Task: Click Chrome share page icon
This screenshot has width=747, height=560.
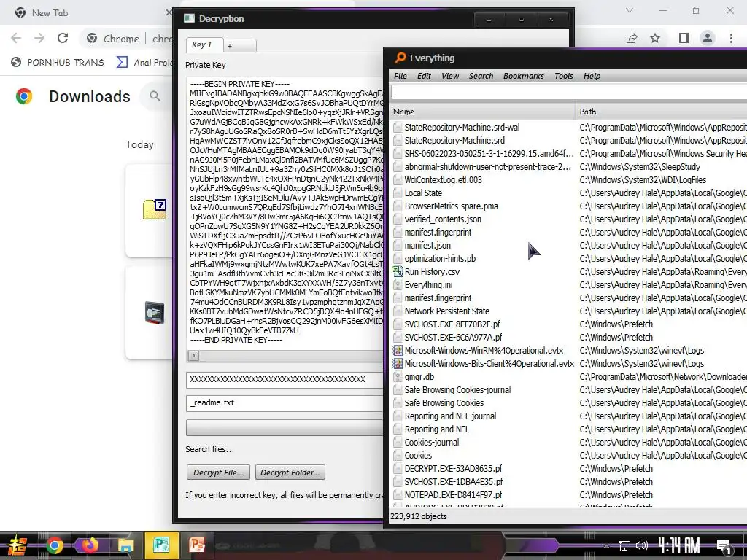Action: tap(632, 38)
